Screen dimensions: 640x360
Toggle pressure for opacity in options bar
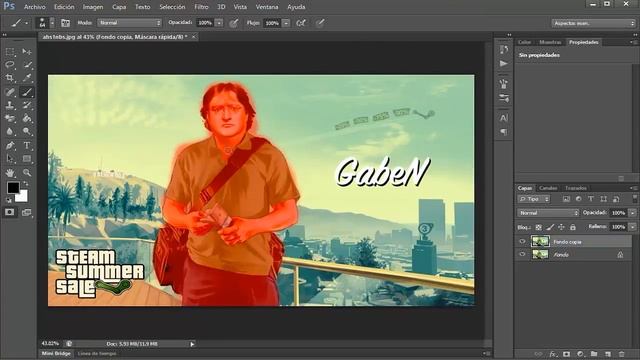pos(233,23)
